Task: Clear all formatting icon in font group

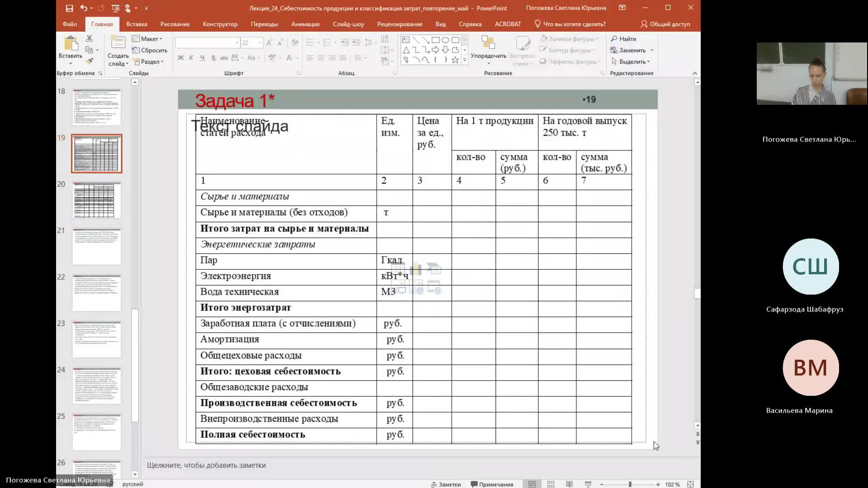Action: [295, 42]
